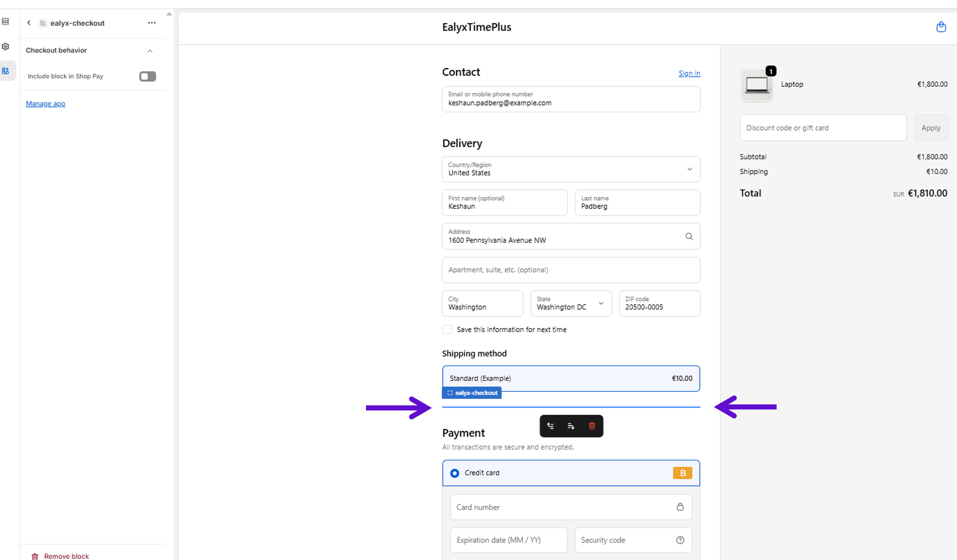Click the Apply discount button
The image size is (957, 560).
click(x=930, y=128)
